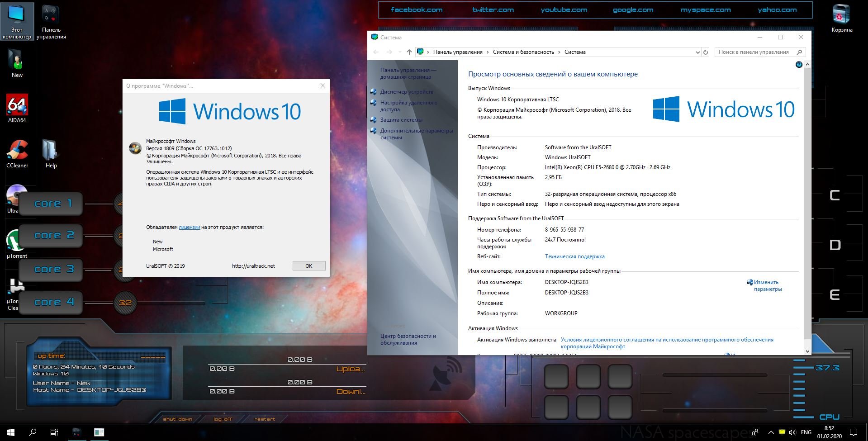Click the 'log-off' desktop widget button
Image resolution: width=868 pixels, height=441 pixels.
click(x=223, y=419)
